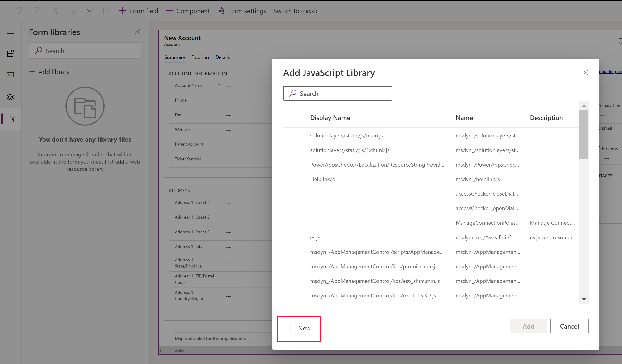The width and height of the screenshot is (622, 364).
Task: Select es.js web resource library
Action: 315,237
